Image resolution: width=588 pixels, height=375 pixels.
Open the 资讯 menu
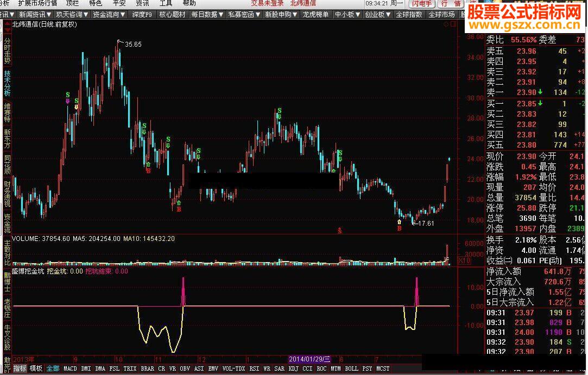[x=142, y=3]
